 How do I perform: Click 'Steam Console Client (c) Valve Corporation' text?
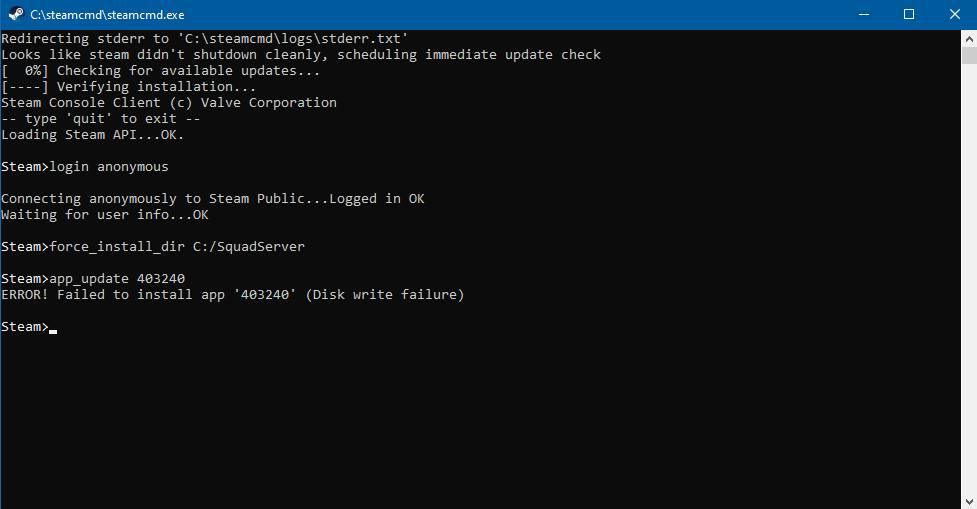pyautogui.click(x=169, y=103)
